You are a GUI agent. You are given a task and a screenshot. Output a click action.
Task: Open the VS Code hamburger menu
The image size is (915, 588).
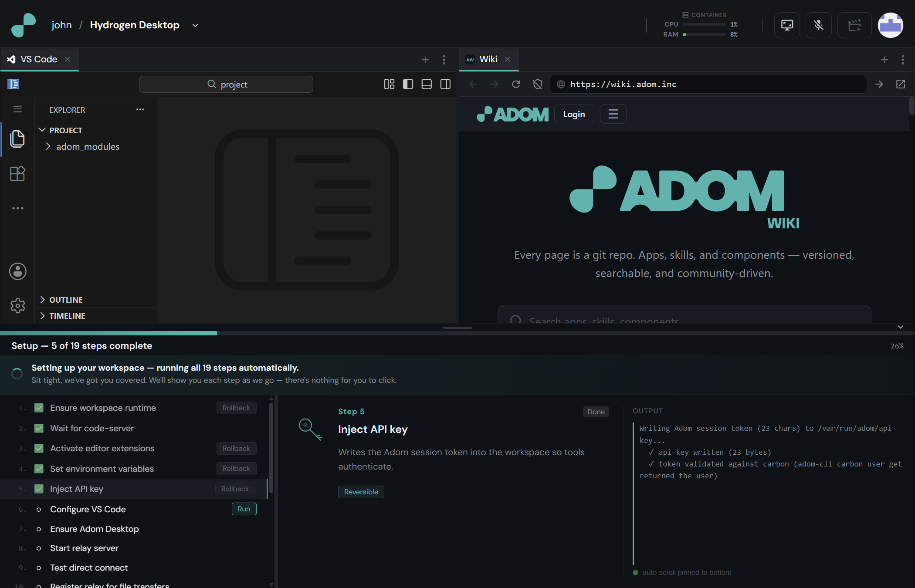pos(17,109)
